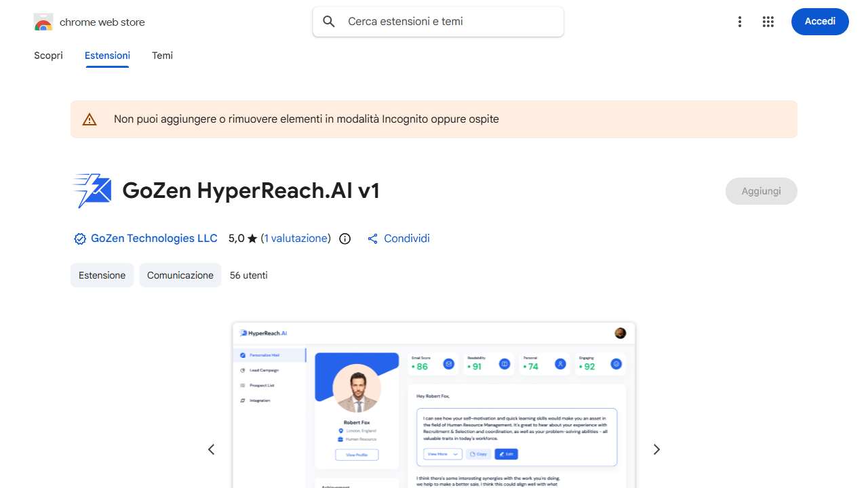Click the Comunicazione category chip

click(180, 275)
